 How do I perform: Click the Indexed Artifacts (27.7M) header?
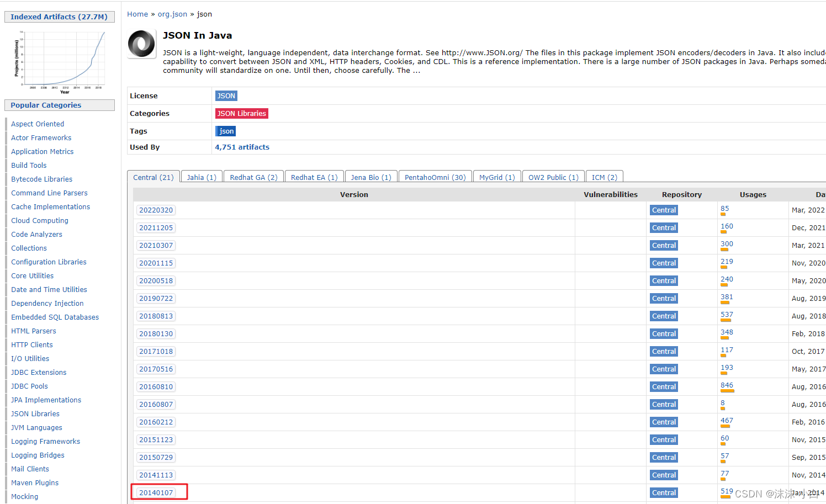click(59, 17)
